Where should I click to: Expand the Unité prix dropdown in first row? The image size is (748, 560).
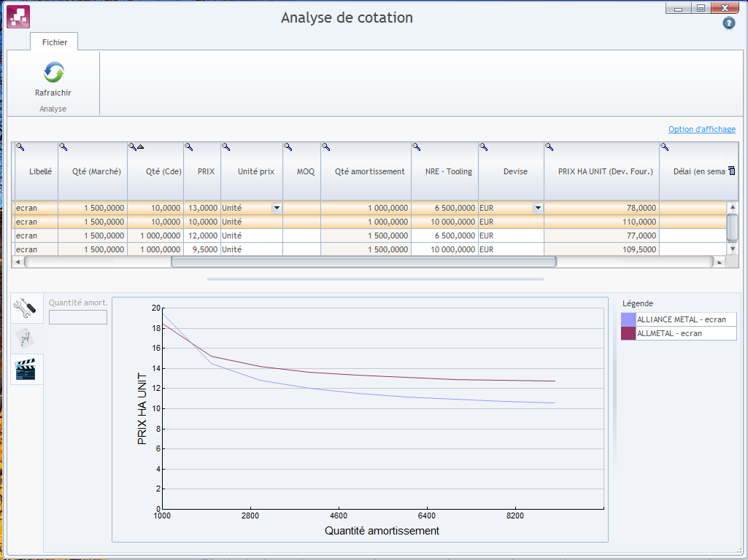pyautogui.click(x=277, y=208)
